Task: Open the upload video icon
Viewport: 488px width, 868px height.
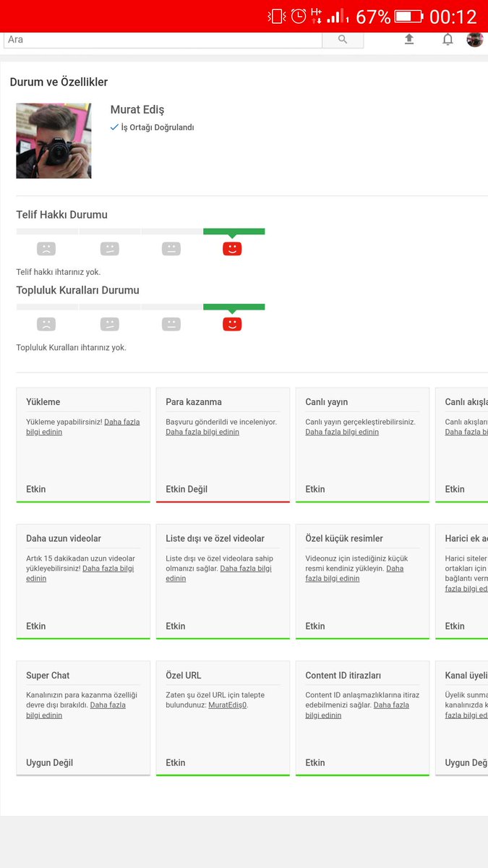Action: point(409,39)
